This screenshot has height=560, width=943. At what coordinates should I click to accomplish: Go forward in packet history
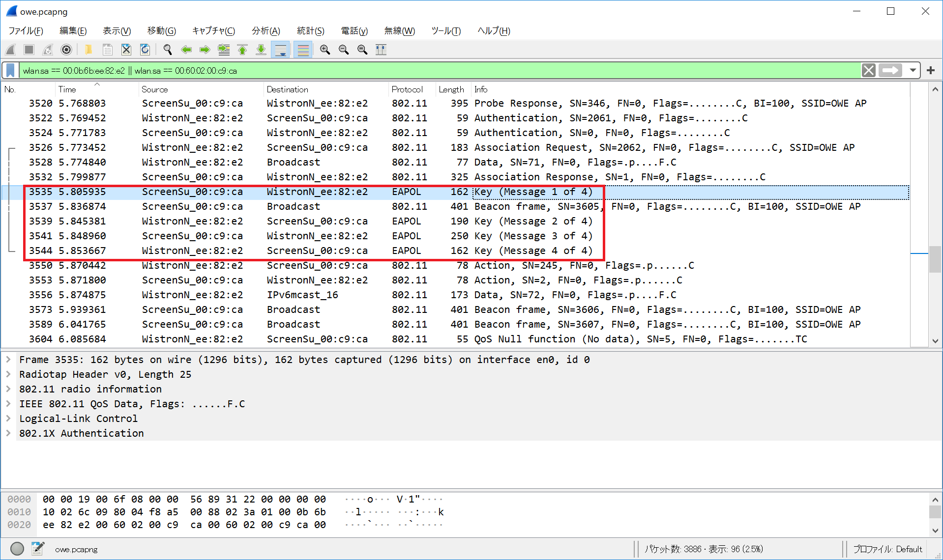point(205,50)
